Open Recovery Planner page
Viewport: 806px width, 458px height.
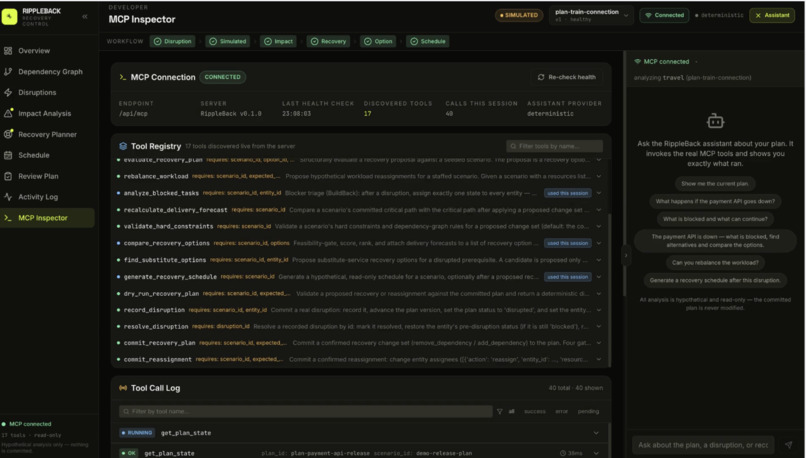pos(47,135)
